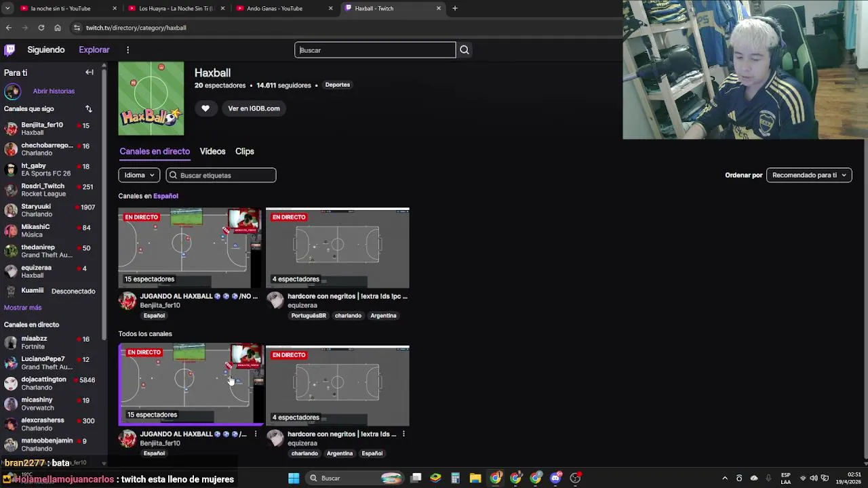
Task: Focus the Buscar etiquetas field
Action: (221, 175)
